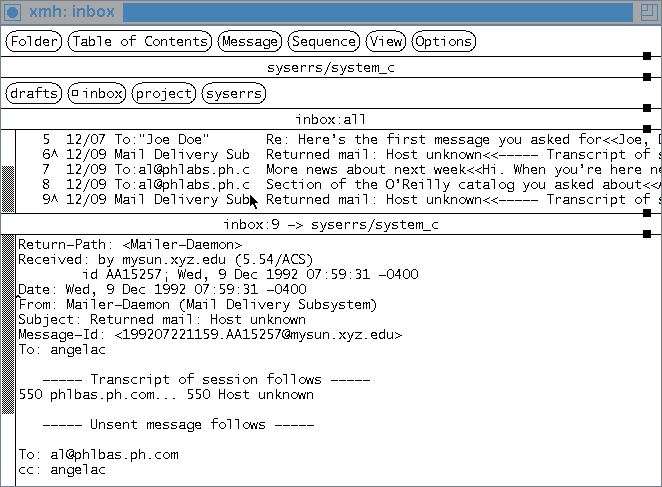Click the Message button

(x=249, y=41)
